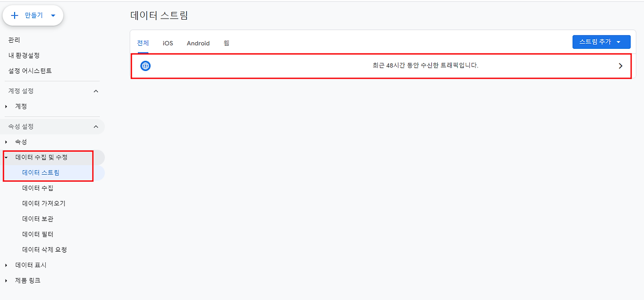
Task: Expand the 제품 링크 section
Action: click(5, 280)
